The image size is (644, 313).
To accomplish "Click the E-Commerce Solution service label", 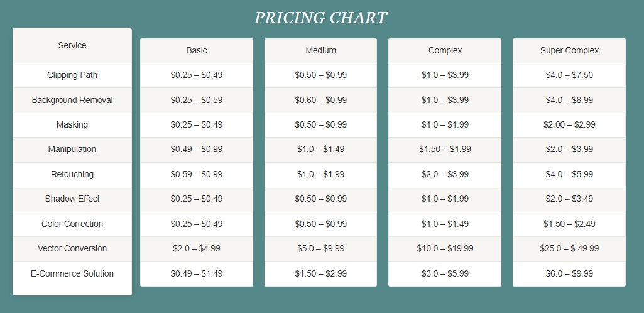I will tap(72, 273).
